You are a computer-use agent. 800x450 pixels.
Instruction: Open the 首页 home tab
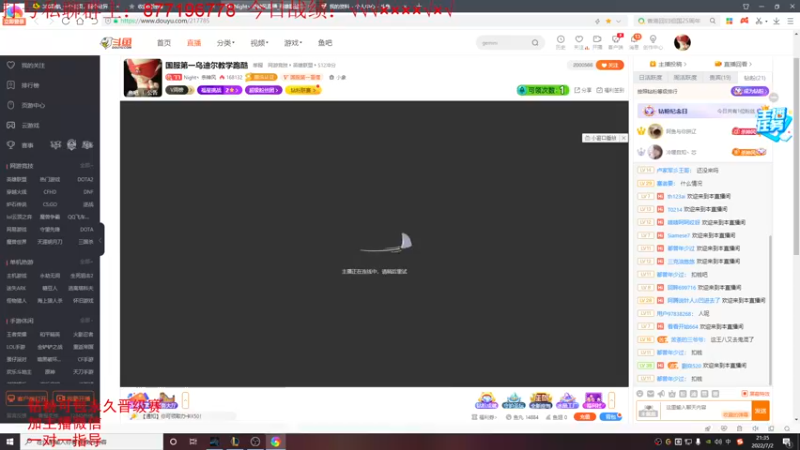click(x=164, y=43)
